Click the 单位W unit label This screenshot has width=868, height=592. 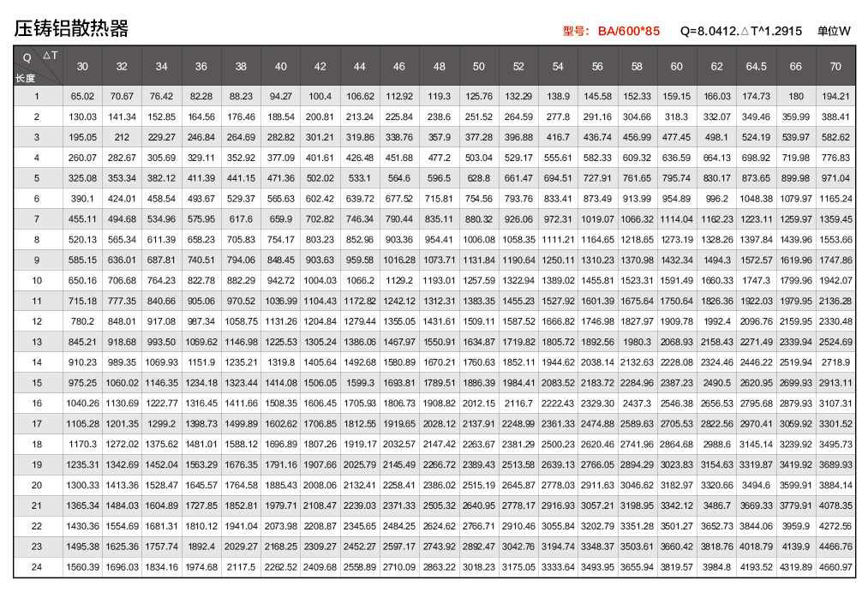[x=834, y=31]
